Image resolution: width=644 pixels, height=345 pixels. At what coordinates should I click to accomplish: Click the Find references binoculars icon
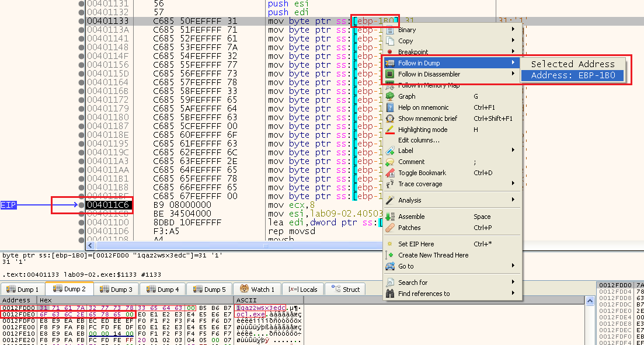point(390,294)
